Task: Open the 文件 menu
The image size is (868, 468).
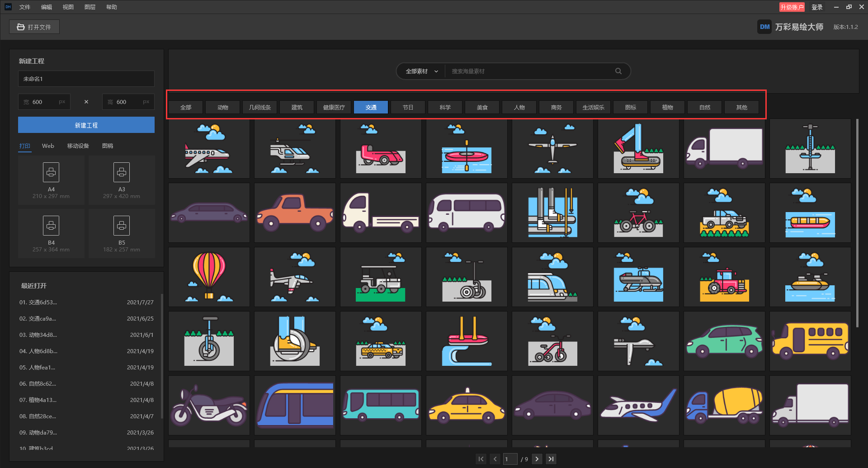Action: (x=25, y=7)
